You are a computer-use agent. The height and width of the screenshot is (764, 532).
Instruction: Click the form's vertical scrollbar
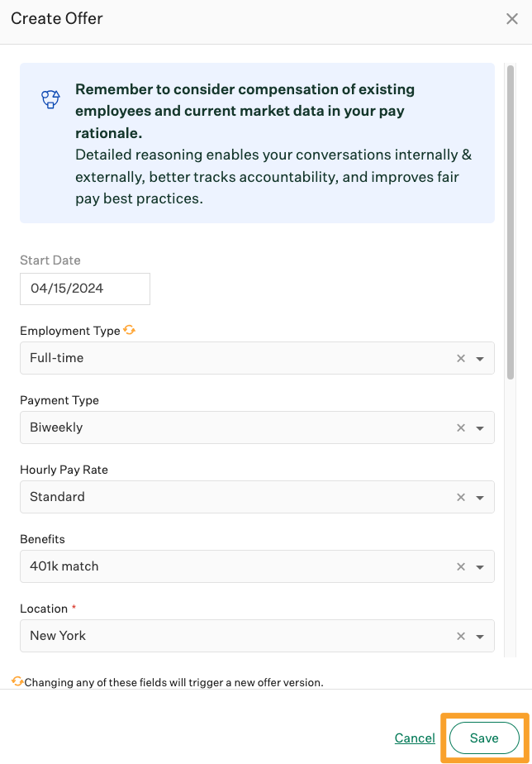point(511,223)
